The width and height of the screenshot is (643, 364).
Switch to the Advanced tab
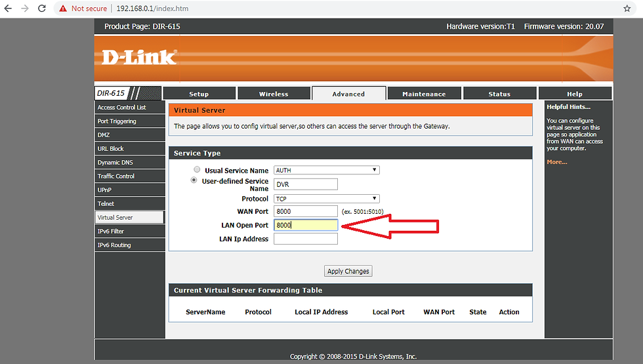[348, 93]
